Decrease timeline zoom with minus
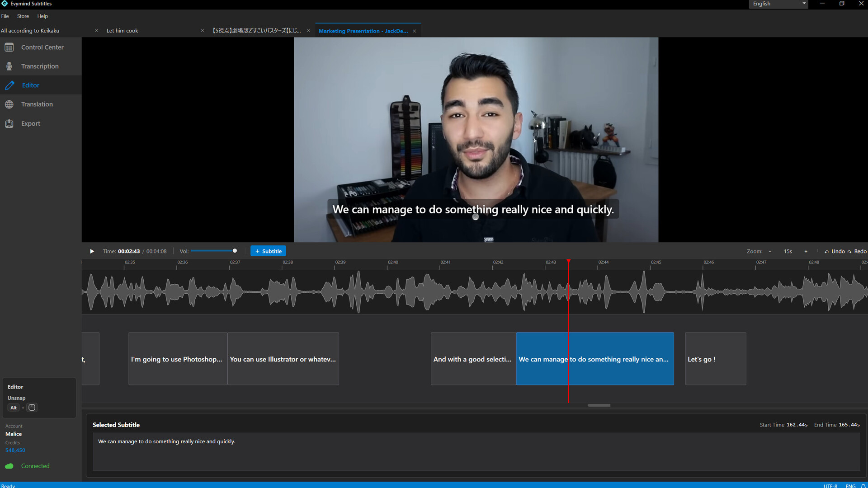This screenshot has height=488, width=868. tap(770, 252)
